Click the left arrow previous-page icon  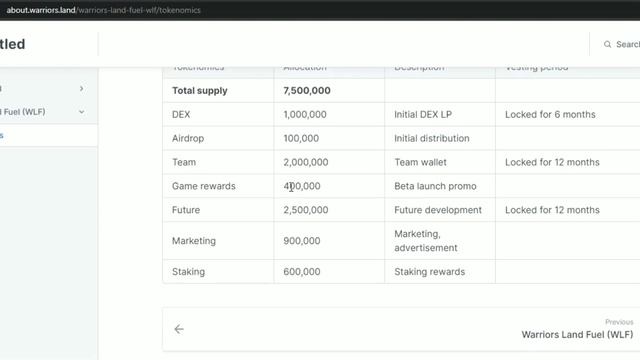pyautogui.click(x=179, y=329)
